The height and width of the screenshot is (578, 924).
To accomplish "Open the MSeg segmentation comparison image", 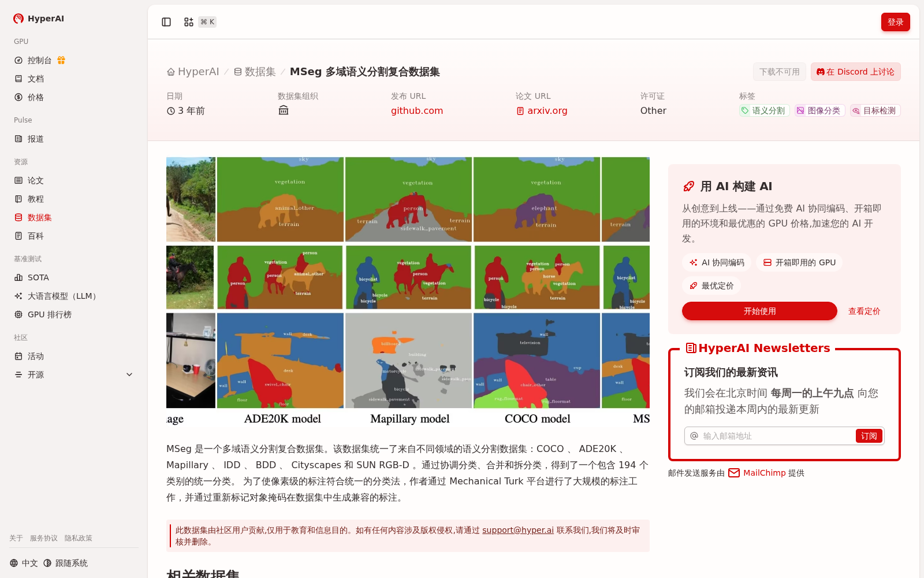I will (408, 293).
